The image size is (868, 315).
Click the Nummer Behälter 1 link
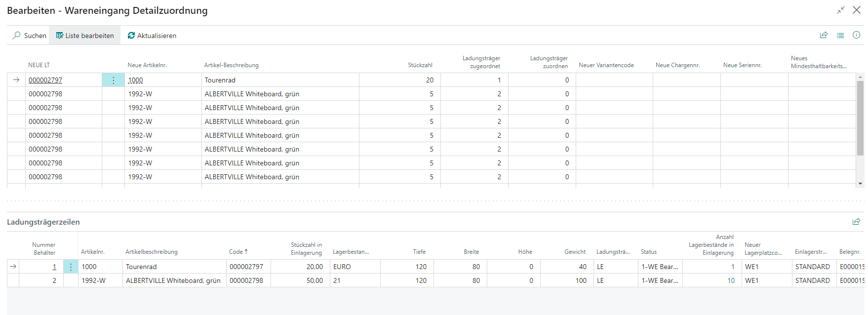(x=54, y=267)
